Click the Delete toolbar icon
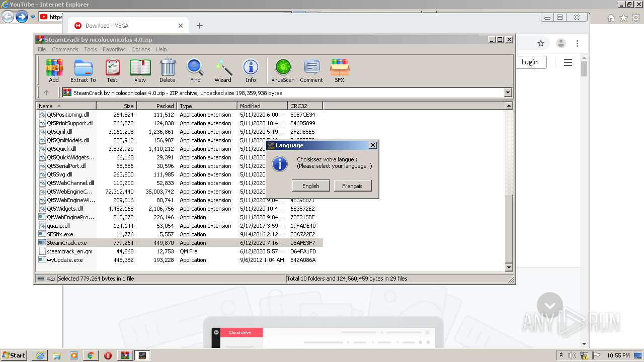 coord(168,70)
